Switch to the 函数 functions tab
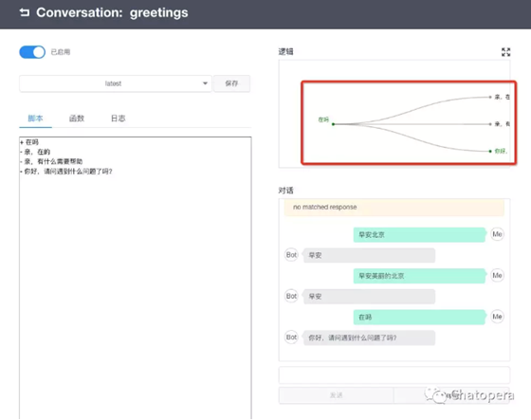This screenshot has width=531, height=420. pyautogui.click(x=77, y=119)
